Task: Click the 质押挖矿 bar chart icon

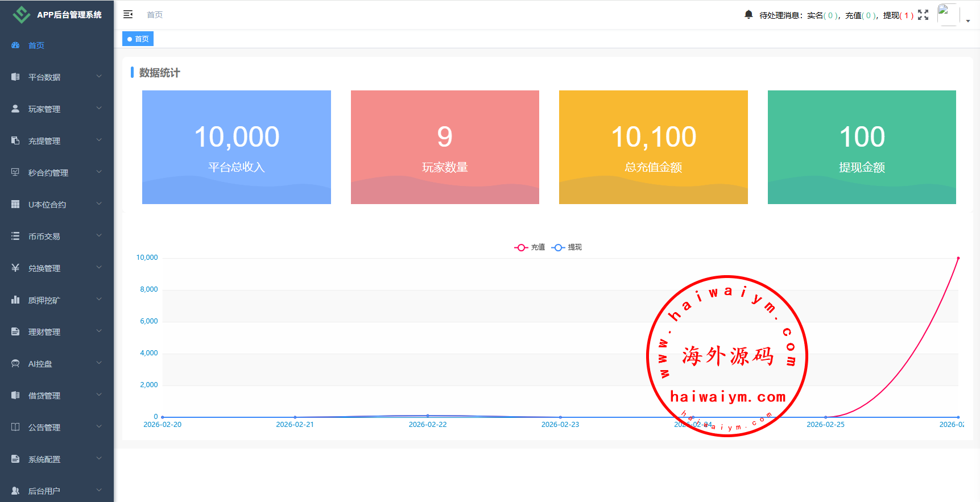Action: [x=15, y=300]
